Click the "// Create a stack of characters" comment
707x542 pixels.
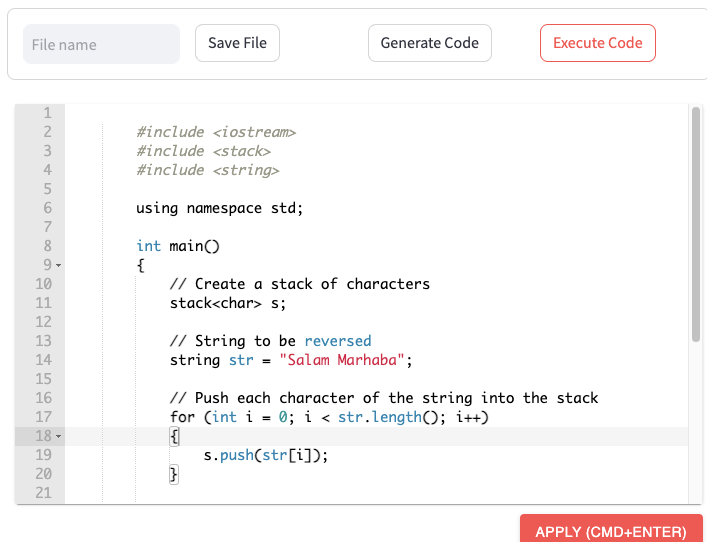[299, 284]
